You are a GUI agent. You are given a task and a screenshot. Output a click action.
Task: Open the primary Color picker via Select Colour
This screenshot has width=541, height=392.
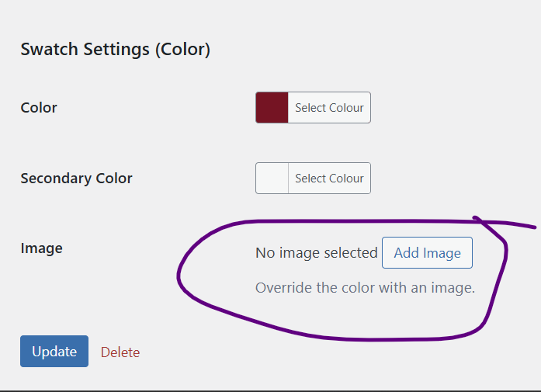tap(329, 107)
